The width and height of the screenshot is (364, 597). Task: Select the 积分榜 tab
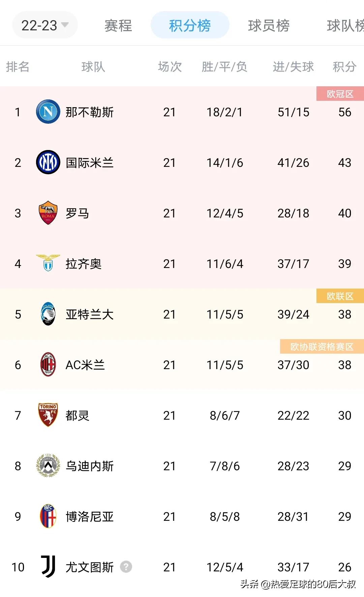coord(190,26)
